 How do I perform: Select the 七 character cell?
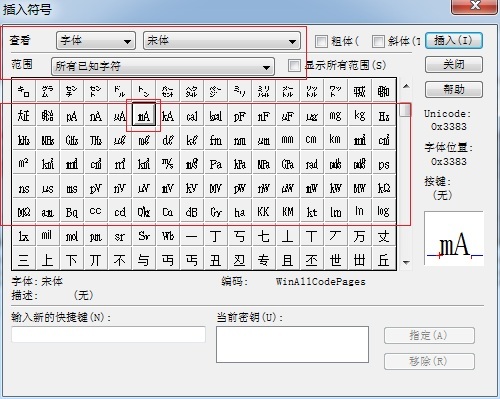(264, 236)
